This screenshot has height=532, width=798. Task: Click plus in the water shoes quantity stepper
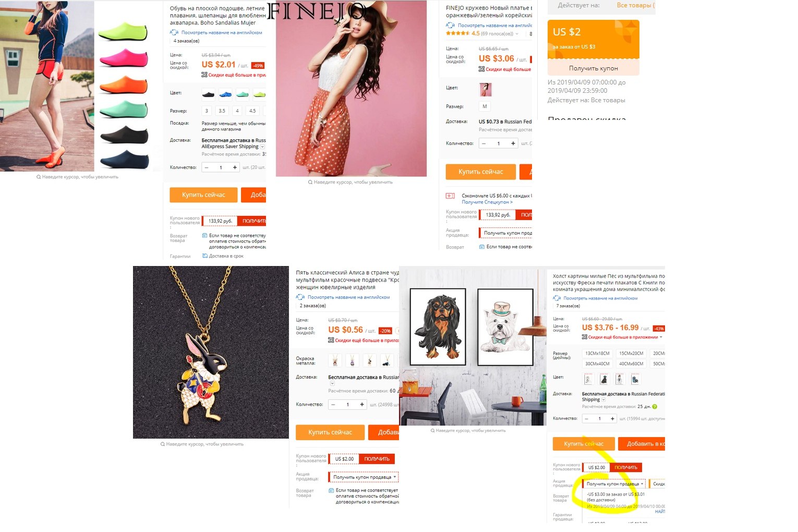[235, 167]
